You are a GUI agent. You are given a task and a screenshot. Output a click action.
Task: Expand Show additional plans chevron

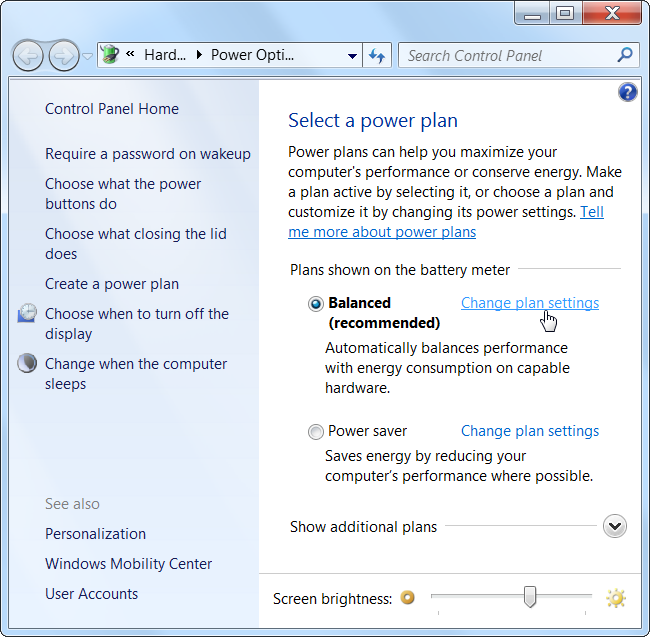point(615,526)
